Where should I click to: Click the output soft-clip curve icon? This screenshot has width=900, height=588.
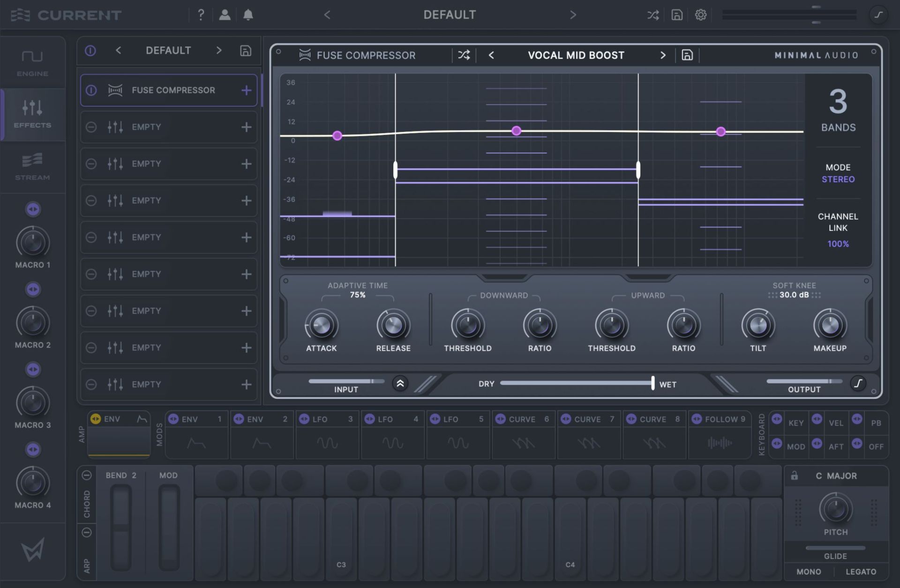click(x=858, y=384)
